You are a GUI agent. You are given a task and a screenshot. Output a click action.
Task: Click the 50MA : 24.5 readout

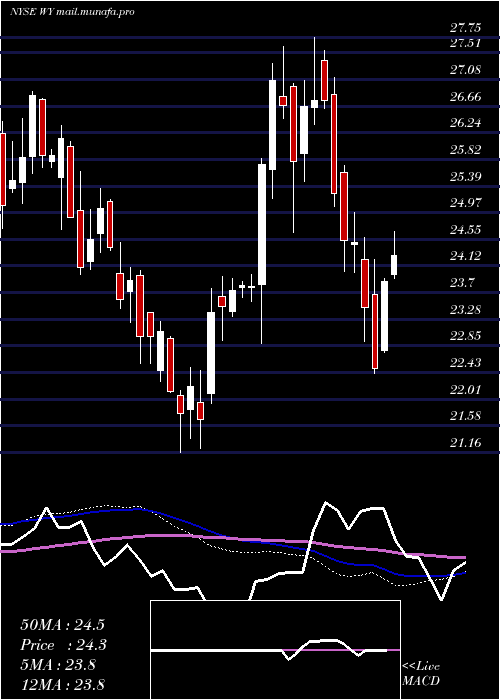[62, 625]
